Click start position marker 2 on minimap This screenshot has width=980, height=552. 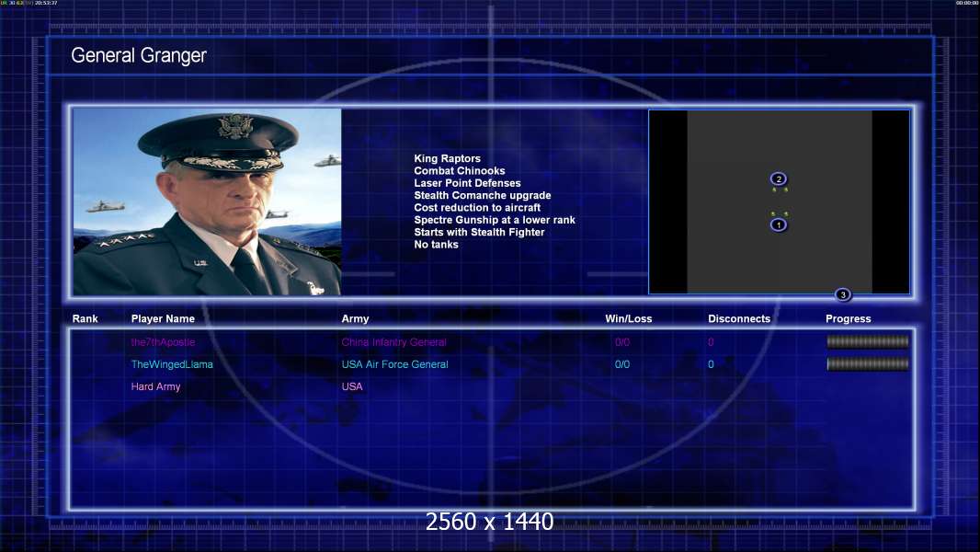(778, 178)
